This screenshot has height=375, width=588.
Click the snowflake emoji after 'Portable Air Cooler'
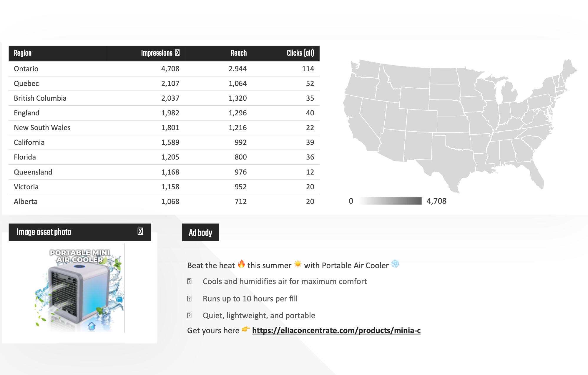point(395,264)
